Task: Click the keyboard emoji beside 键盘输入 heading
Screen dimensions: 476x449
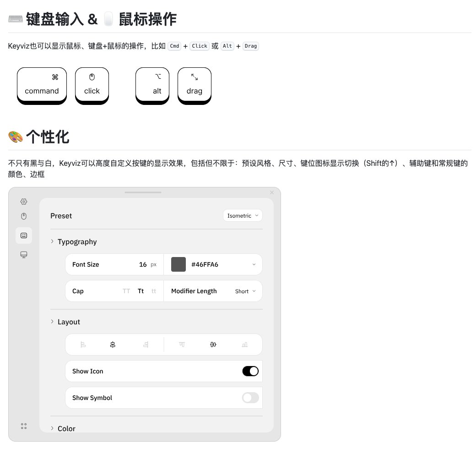Action: coord(16,19)
